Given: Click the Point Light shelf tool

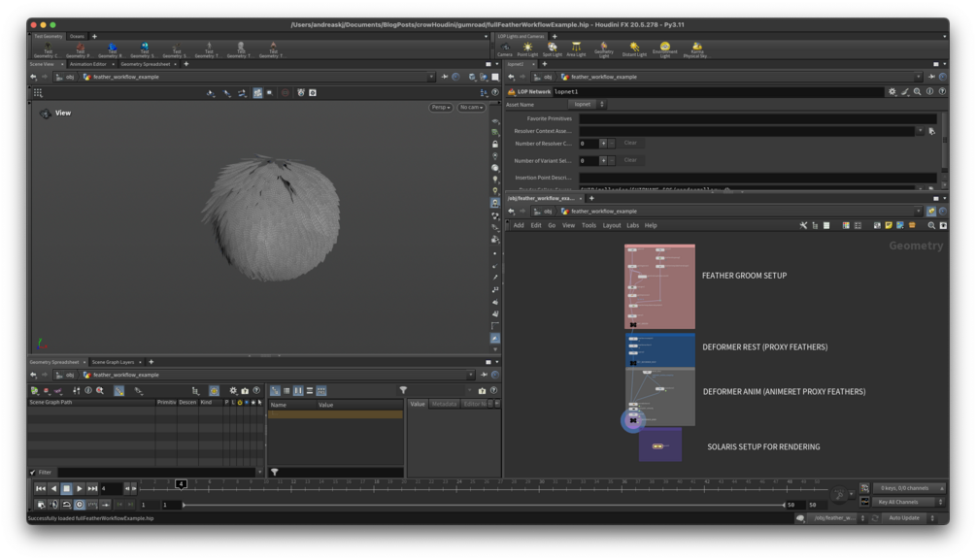Looking at the screenshot, I should pyautogui.click(x=527, y=49).
